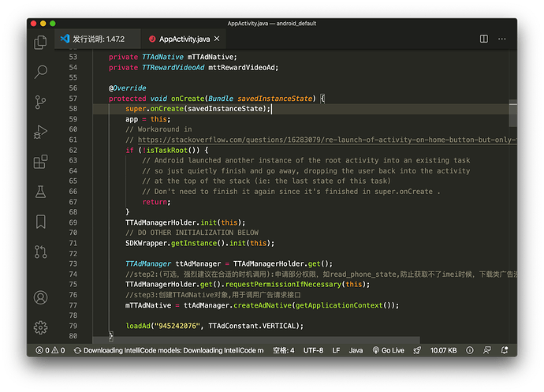Click line number 62 in gutter
Screen dimensions: 544x392
pos(73,150)
